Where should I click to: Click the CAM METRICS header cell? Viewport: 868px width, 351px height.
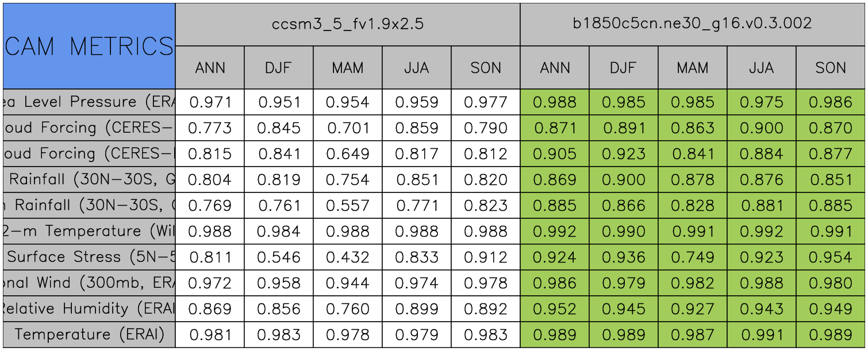pos(89,46)
